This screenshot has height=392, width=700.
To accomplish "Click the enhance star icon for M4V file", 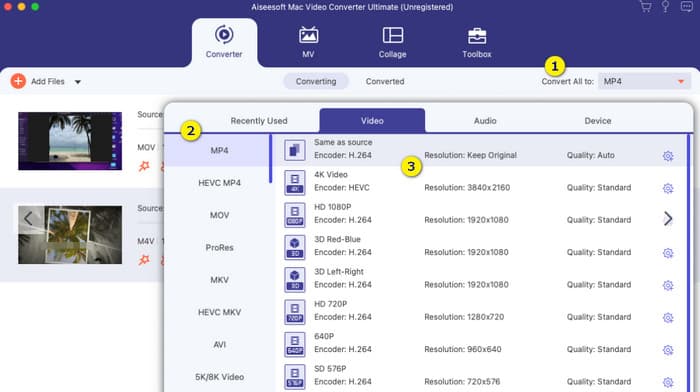I will coord(144,259).
